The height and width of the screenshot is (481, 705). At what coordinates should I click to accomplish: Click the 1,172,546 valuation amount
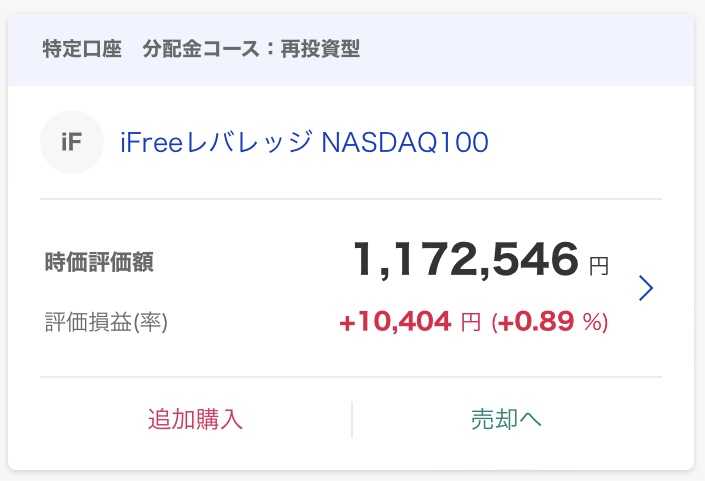[466, 259]
